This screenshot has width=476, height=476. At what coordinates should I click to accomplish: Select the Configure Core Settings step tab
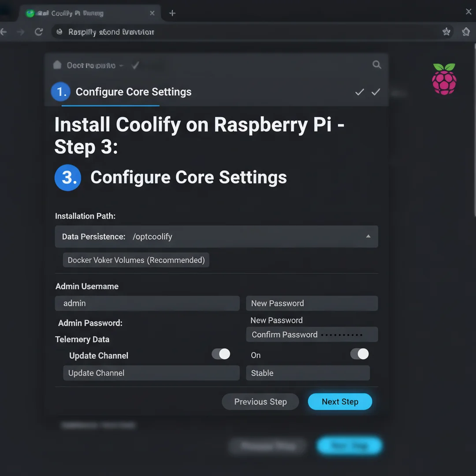(133, 92)
